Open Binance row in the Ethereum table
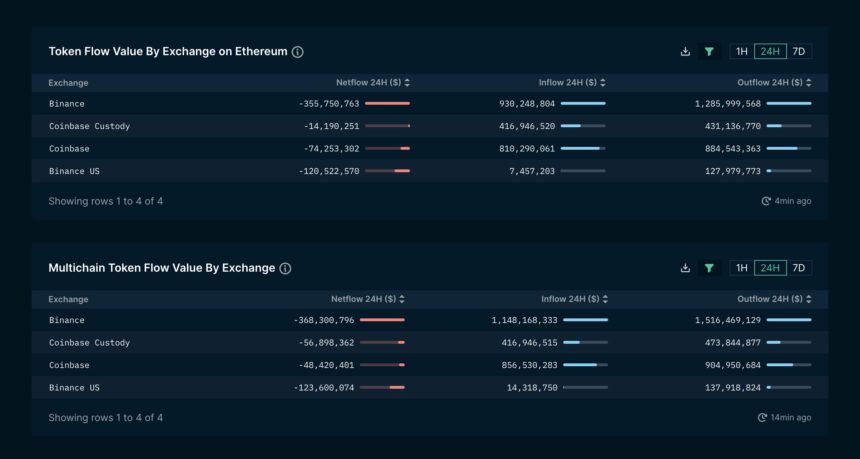The width and height of the screenshot is (860, 459). coord(67,104)
